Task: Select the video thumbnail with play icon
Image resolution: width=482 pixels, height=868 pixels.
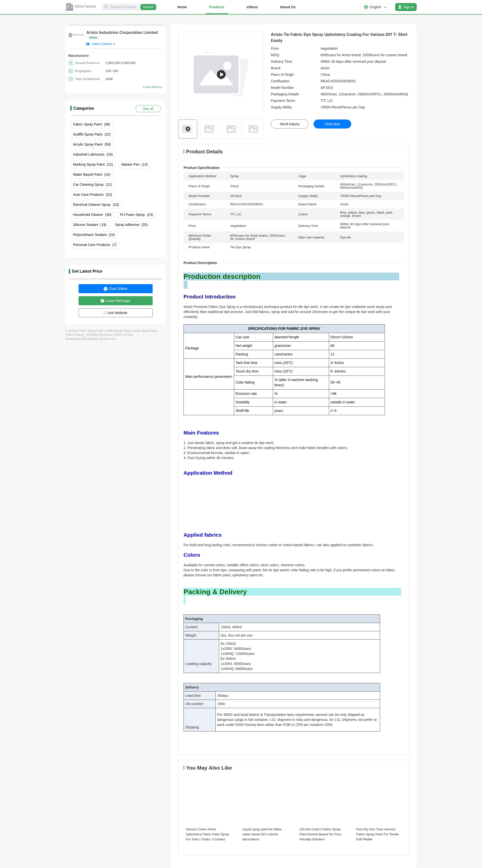Action: pos(188,129)
